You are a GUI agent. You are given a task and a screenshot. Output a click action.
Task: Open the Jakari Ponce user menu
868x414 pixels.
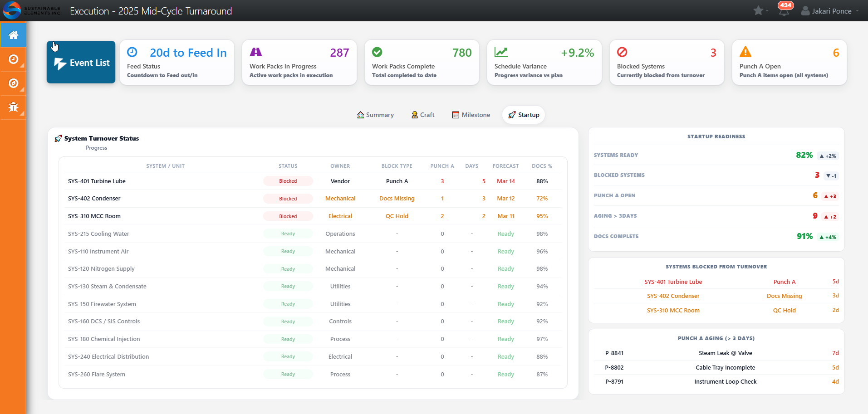coord(830,11)
